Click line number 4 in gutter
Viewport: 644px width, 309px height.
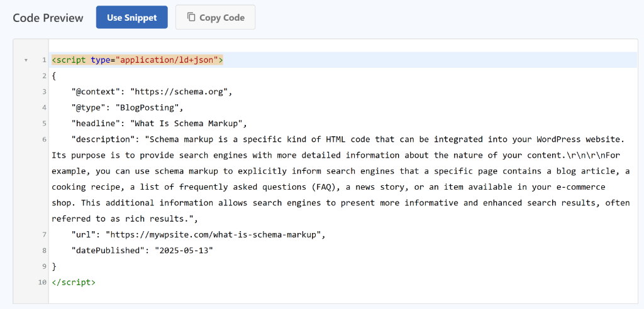tap(44, 108)
